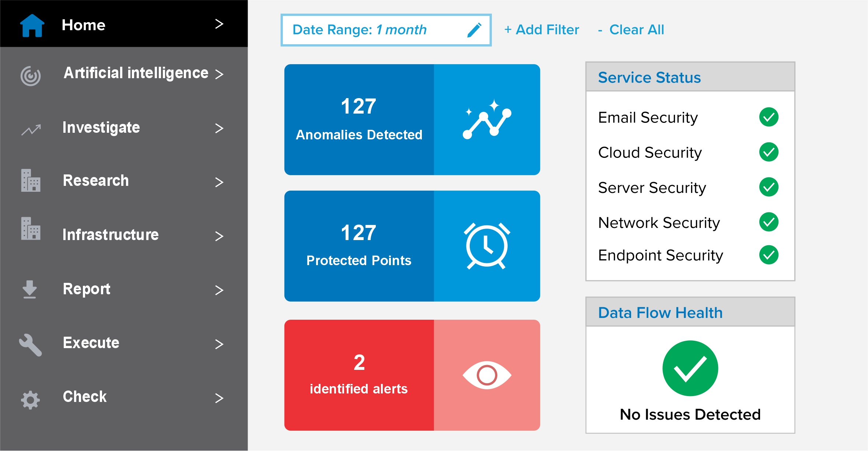This screenshot has width=868, height=451.
Task: Click the Endpoint Security status checkmark
Action: coord(769,255)
